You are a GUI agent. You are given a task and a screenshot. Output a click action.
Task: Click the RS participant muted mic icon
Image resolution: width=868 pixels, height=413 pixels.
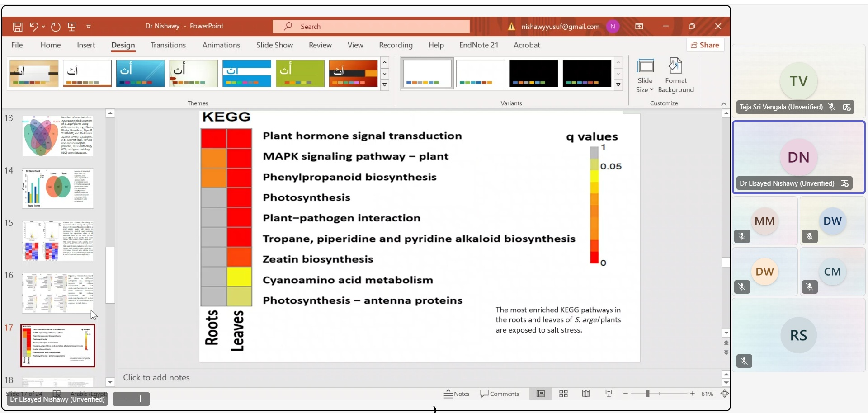click(x=744, y=361)
